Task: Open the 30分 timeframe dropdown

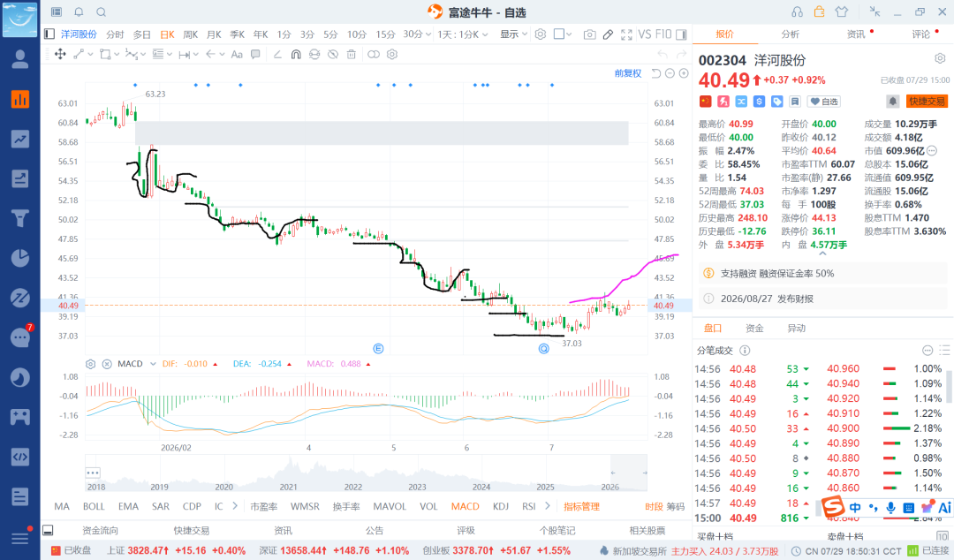Action: point(417,34)
